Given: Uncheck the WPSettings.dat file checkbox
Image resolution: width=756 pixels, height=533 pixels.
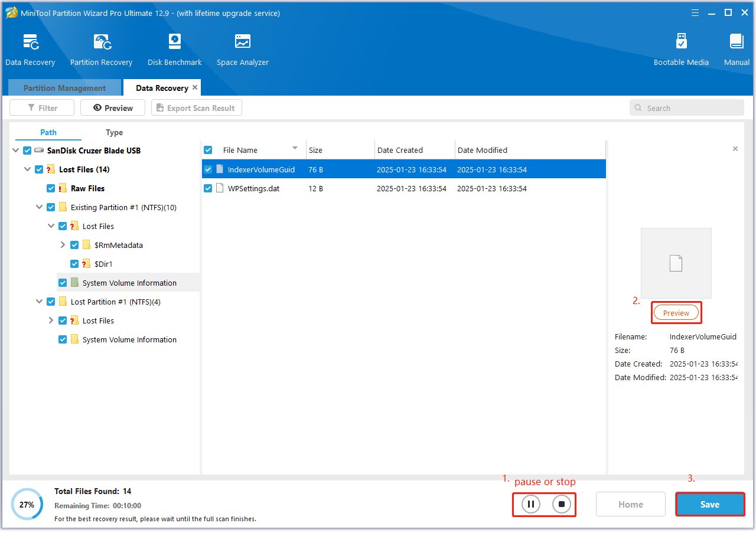Looking at the screenshot, I should (208, 188).
